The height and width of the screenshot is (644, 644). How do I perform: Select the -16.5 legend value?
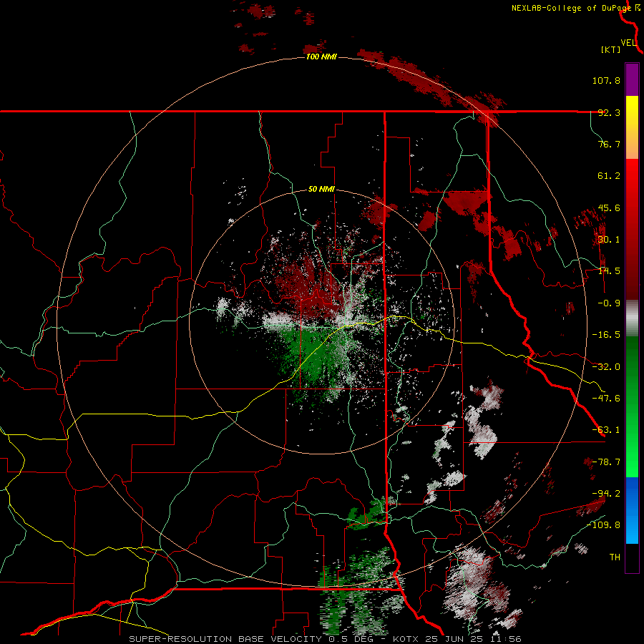pyautogui.click(x=606, y=335)
